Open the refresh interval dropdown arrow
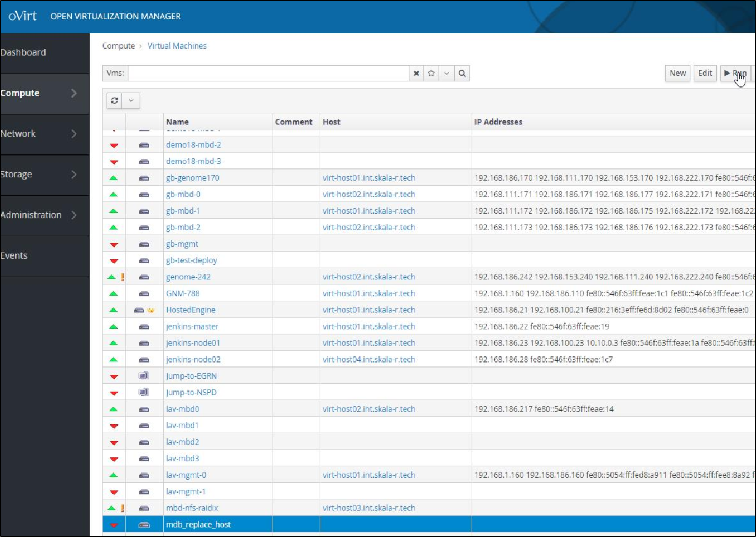The width and height of the screenshot is (756, 537). click(x=131, y=100)
